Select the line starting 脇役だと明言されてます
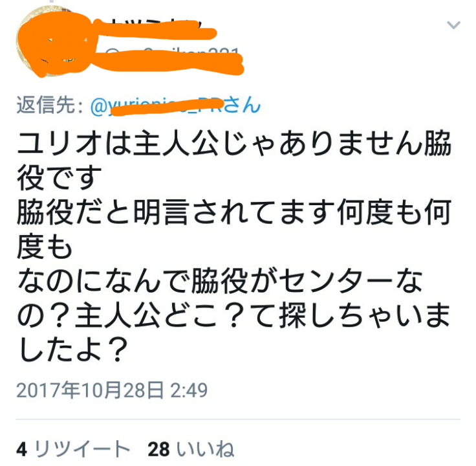This screenshot has height=466, width=476. 234,212
